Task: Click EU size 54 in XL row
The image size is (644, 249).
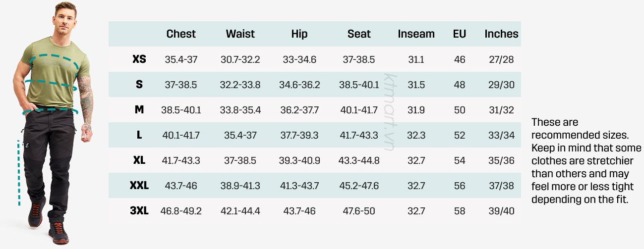Action: (460, 160)
